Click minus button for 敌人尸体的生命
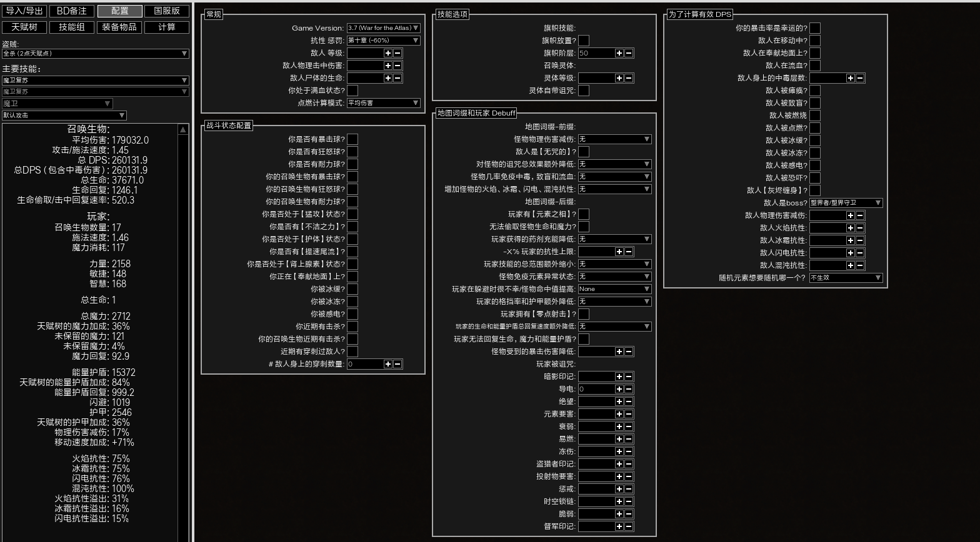The image size is (980, 542). tap(397, 78)
